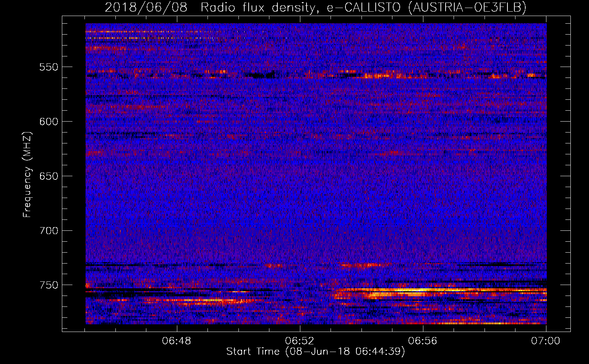Click the 06:48 time tick label

point(177,341)
